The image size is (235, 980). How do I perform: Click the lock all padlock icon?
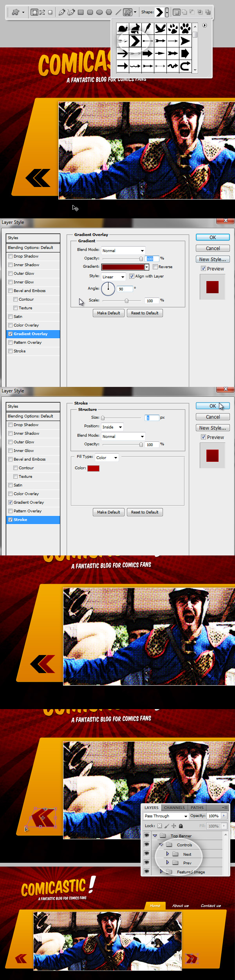pyautogui.click(x=181, y=826)
